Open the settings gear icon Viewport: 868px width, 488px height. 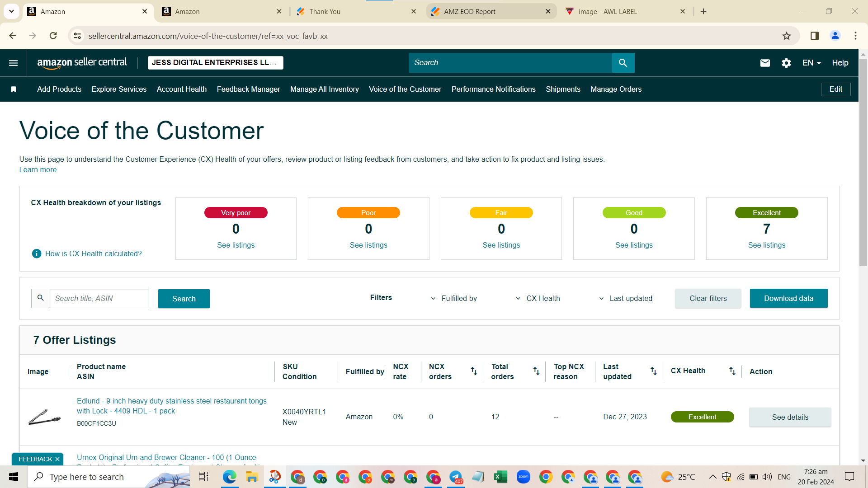click(x=786, y=63)
